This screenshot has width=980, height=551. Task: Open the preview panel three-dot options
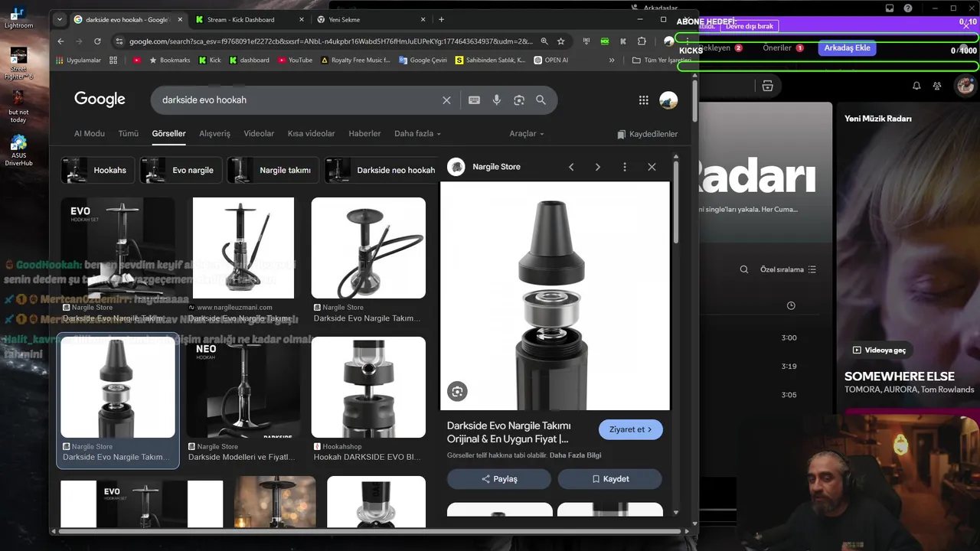[625, 167]
